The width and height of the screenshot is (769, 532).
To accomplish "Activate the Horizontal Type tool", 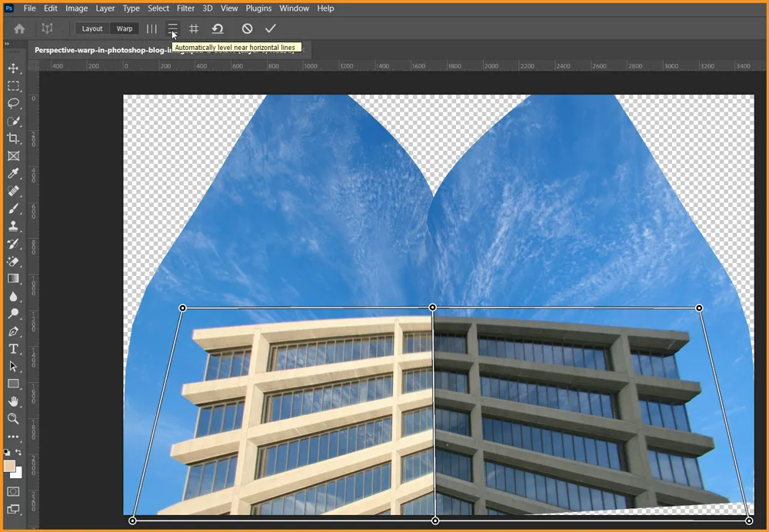I will pos(13,348).
